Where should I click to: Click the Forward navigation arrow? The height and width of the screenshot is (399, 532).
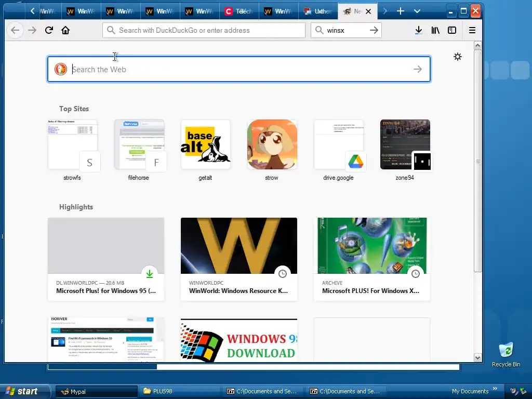[x=32, y=30]
